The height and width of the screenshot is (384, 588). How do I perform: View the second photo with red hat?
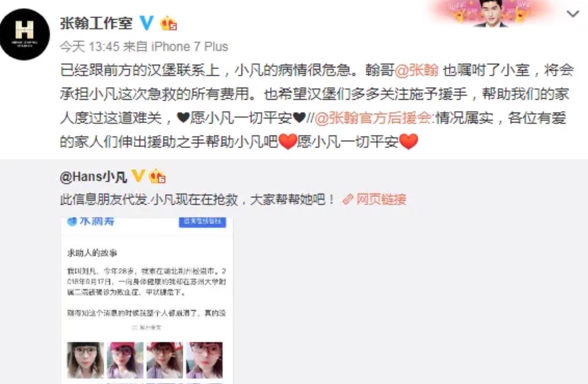tap(125, 360)
